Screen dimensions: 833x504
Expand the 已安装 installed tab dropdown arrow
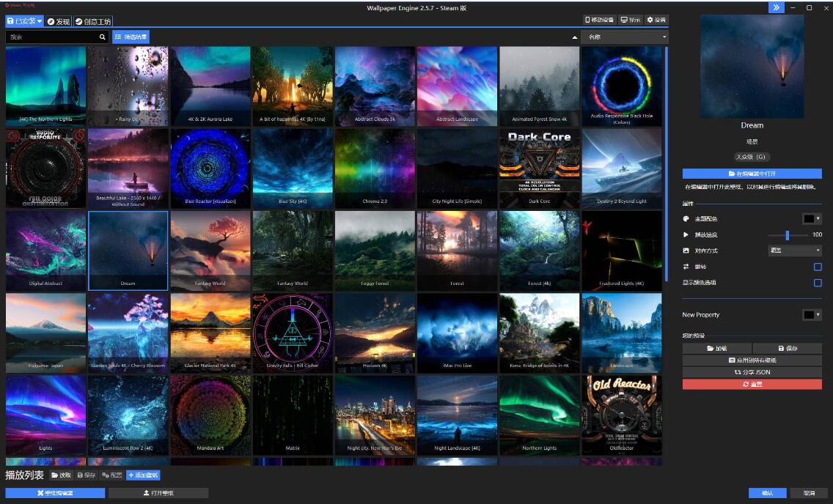pos(40,21)
